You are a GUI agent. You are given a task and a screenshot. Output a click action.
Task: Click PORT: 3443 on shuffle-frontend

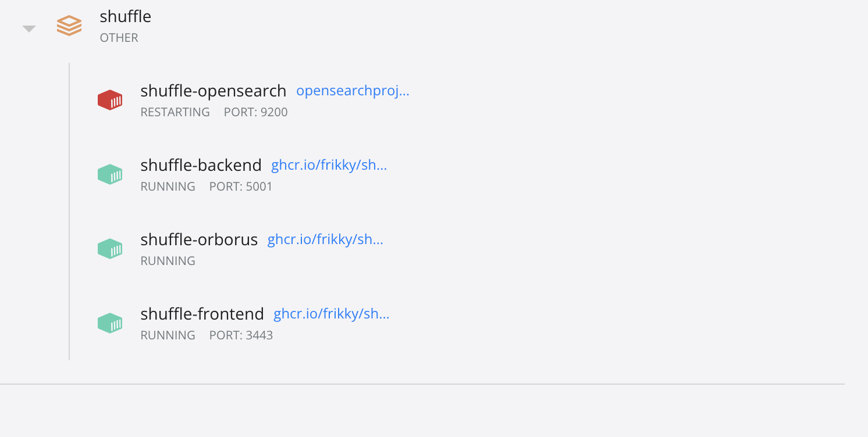240,335
